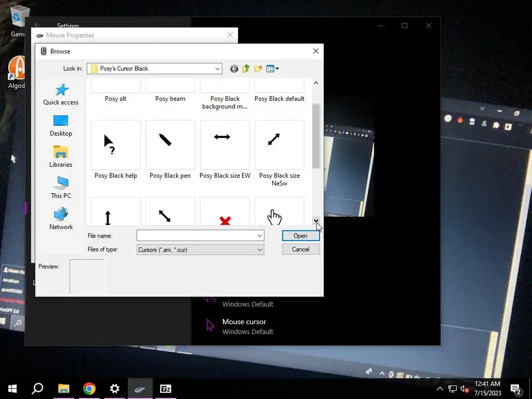
Task: Click the Mouse Properties taskbar icon
Action: (x=140, y=389)
